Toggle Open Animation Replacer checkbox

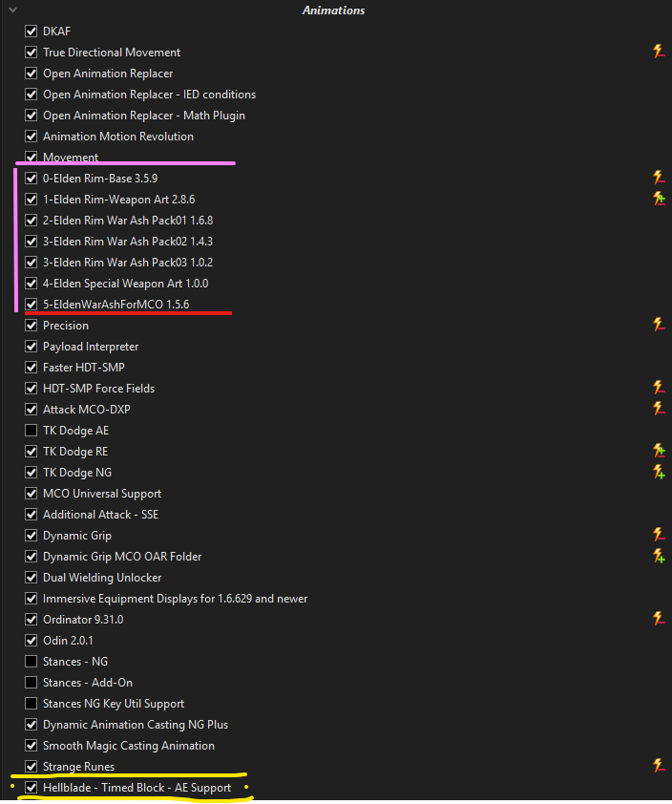point(31,74)
